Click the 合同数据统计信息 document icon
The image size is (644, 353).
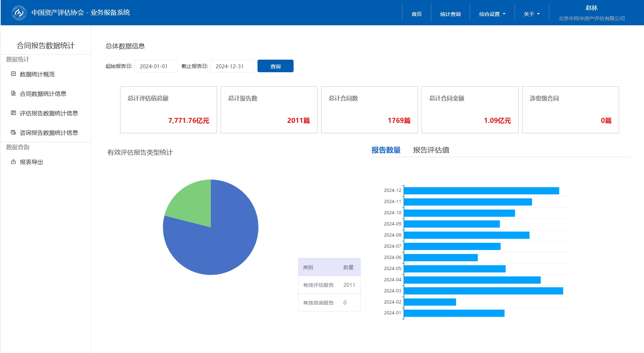(13, 94)
